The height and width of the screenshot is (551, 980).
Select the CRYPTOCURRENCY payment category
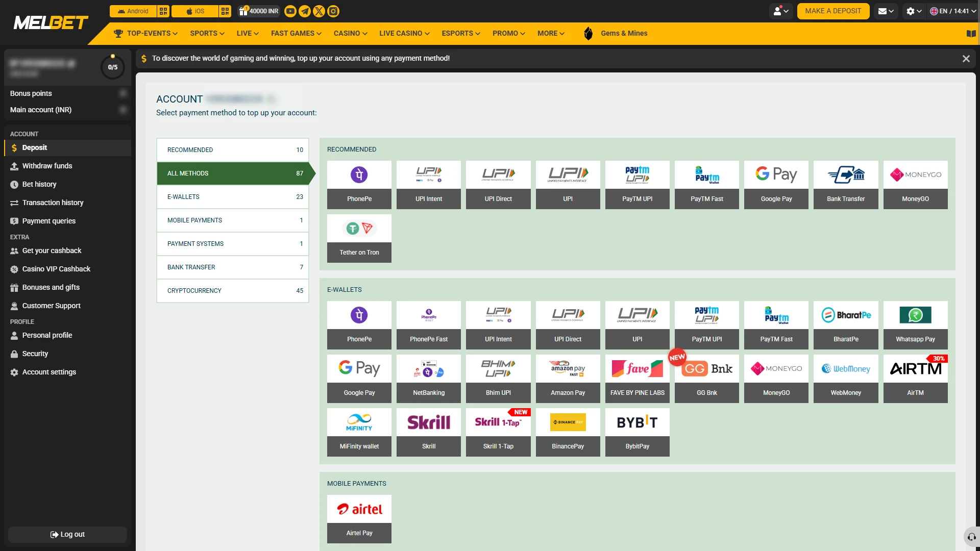click(x=233, y=291)
